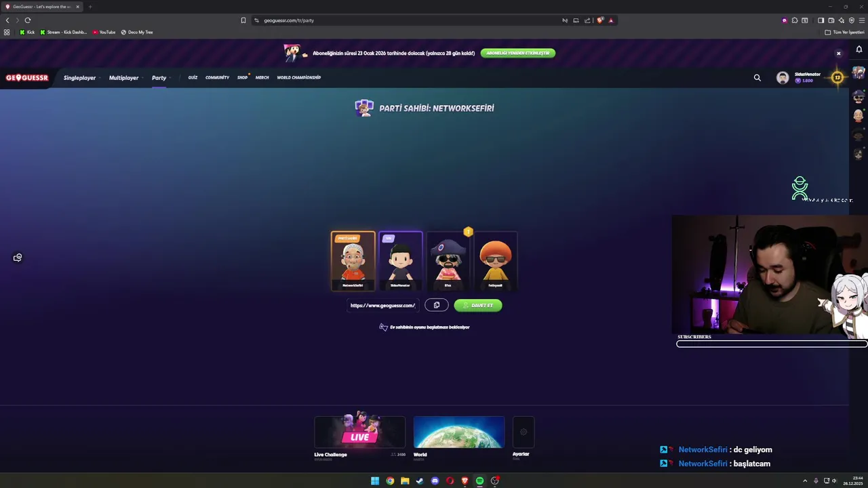Open the browser hamburger menu
Image resolution: width=868 pixels, height=488 pixels.
tap(862, 20)
